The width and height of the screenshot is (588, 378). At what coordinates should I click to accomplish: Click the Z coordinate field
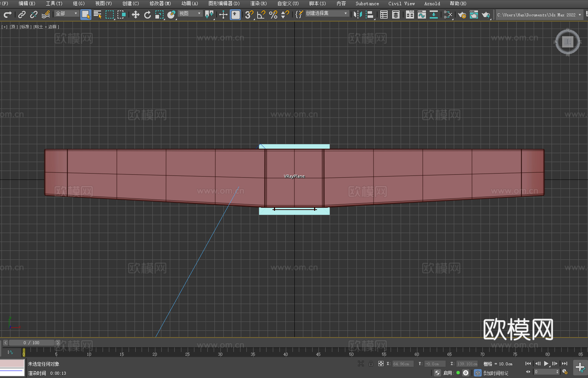point(467,364)
